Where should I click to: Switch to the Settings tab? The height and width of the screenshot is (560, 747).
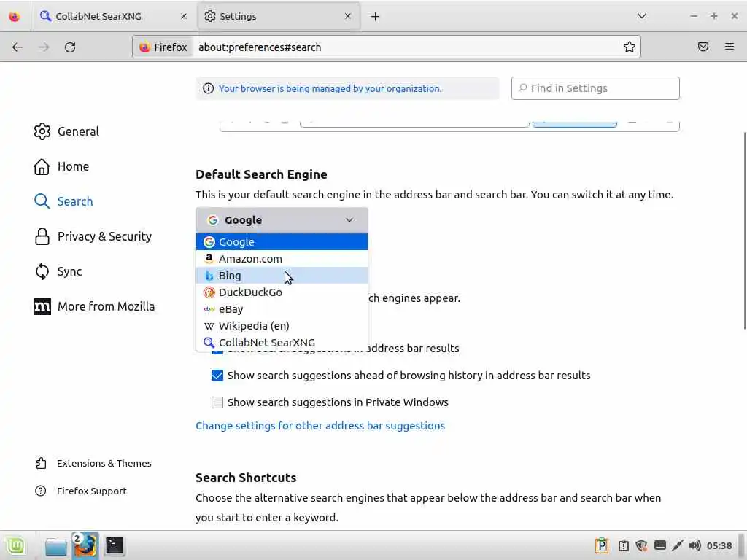point(278,16)
